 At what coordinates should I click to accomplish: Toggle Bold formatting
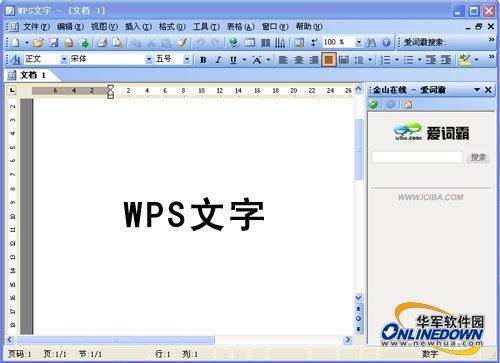point(203,60)
